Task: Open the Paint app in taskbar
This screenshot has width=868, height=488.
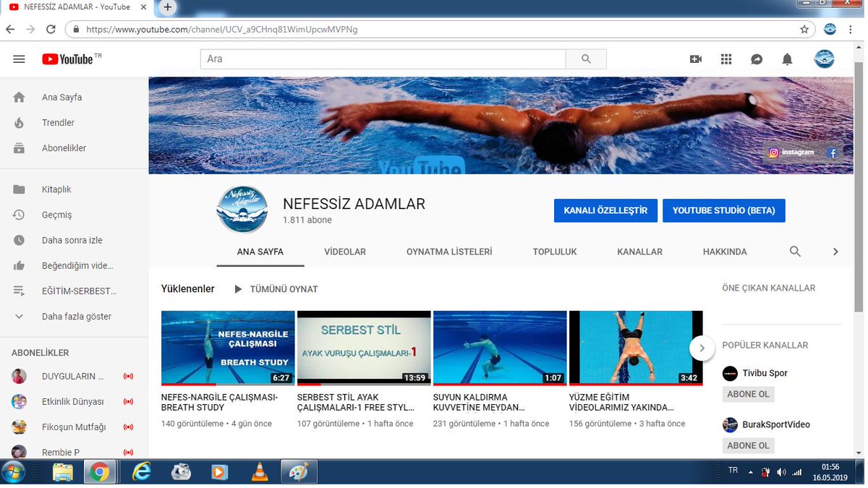Action: point(298,472)
